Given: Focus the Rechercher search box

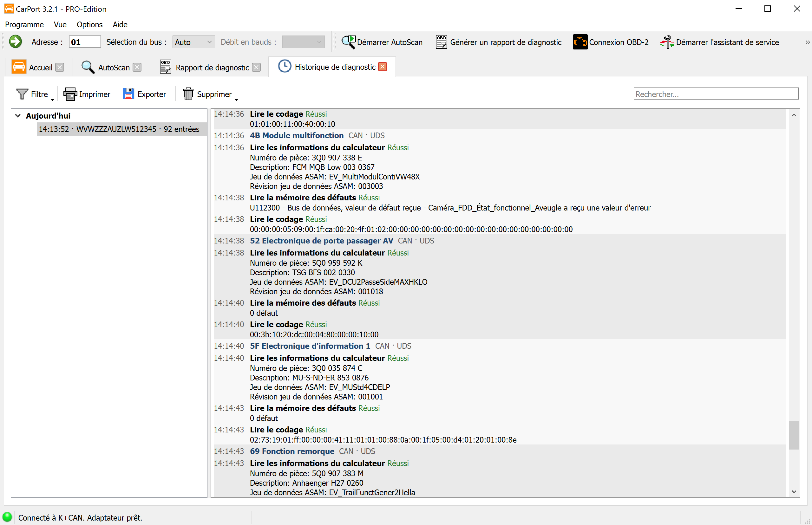Looking at the screenshot, I should pos(716,94).
